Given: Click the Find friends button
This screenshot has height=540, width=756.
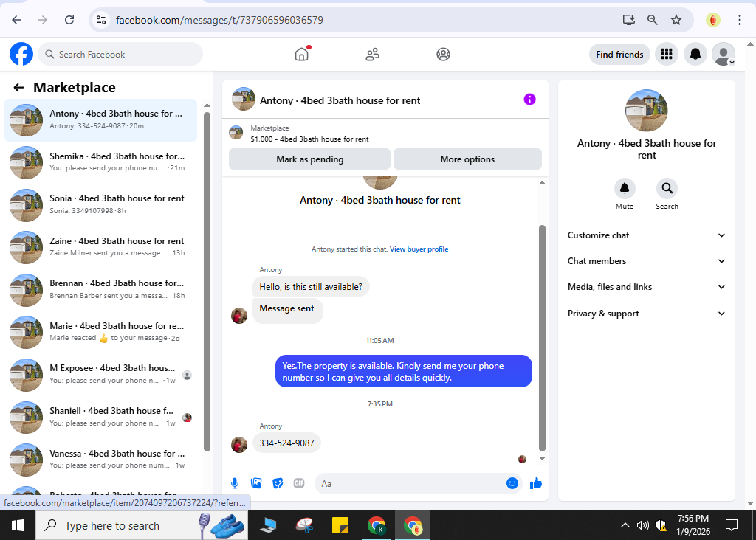Looking at the screenshot, I should [x=619, y=55].
